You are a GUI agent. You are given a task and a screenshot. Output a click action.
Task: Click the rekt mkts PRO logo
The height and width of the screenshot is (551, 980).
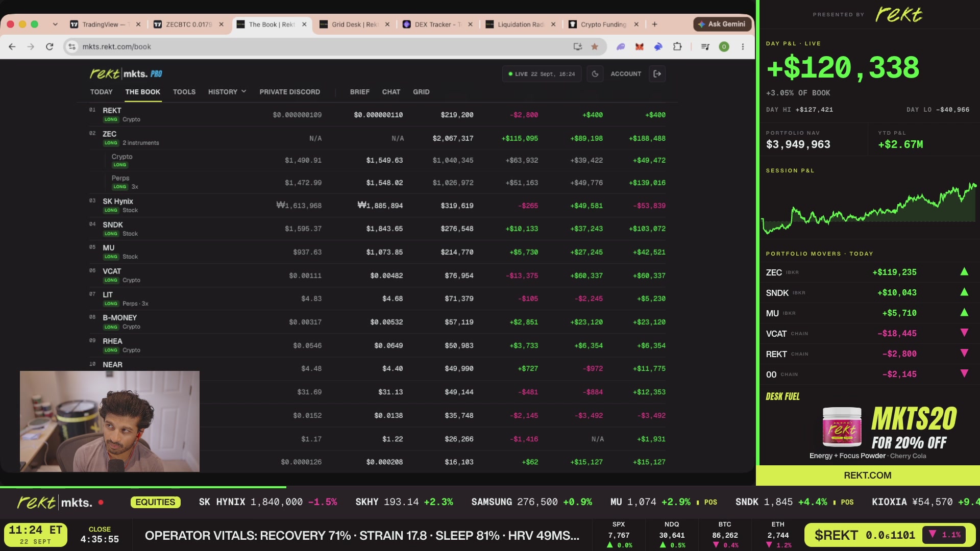[126, 73]
